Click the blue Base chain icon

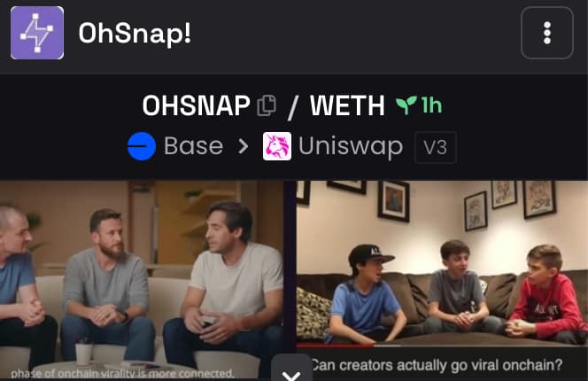coord(142,146)
